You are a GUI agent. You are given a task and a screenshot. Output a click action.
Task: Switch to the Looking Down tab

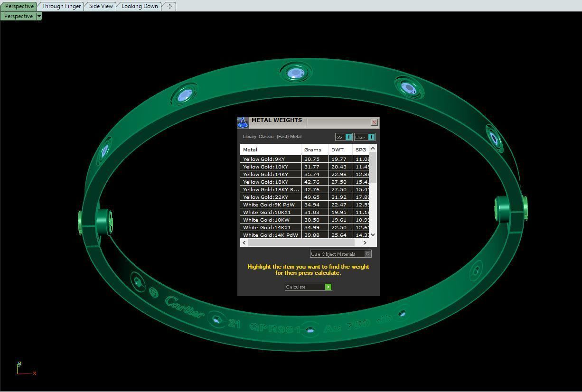[140, 6]
